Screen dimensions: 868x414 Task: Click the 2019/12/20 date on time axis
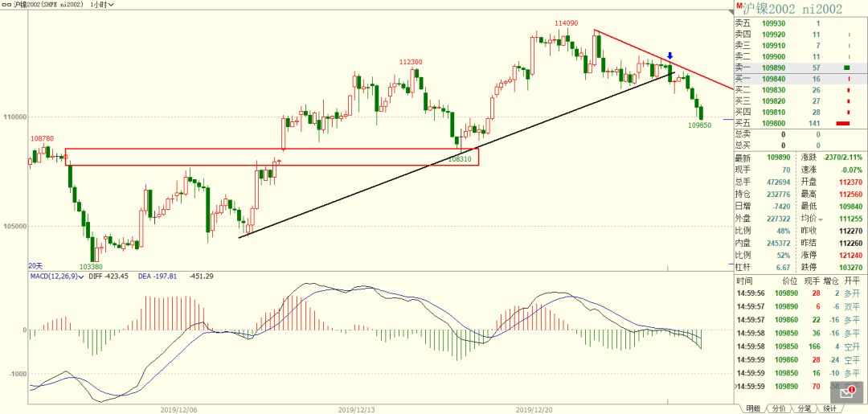534,410
